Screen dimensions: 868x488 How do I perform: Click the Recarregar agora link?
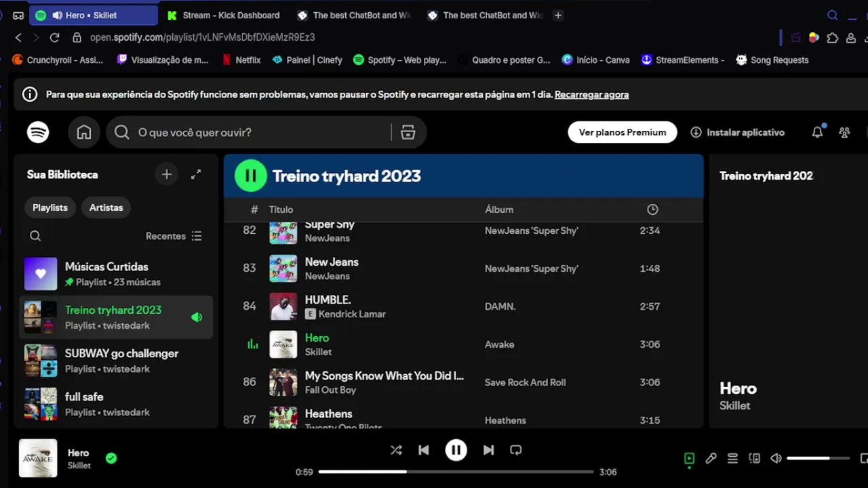tap(591, 95)
